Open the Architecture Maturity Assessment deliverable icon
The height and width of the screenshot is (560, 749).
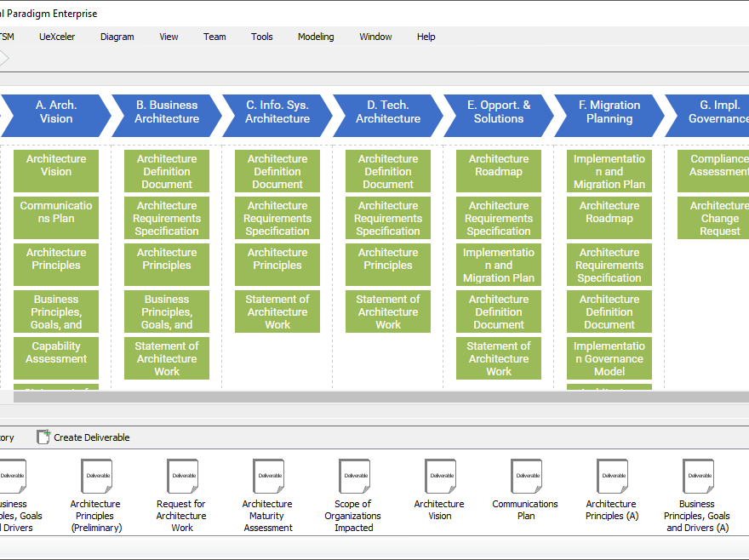(268, 477)
